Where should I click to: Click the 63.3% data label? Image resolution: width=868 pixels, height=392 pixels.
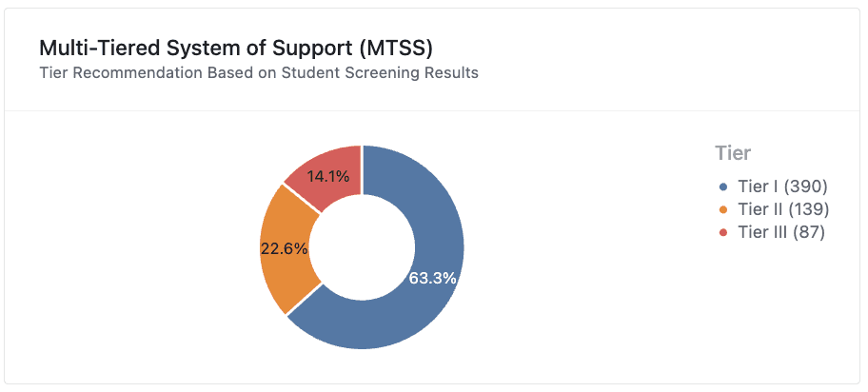coord(432,278)
